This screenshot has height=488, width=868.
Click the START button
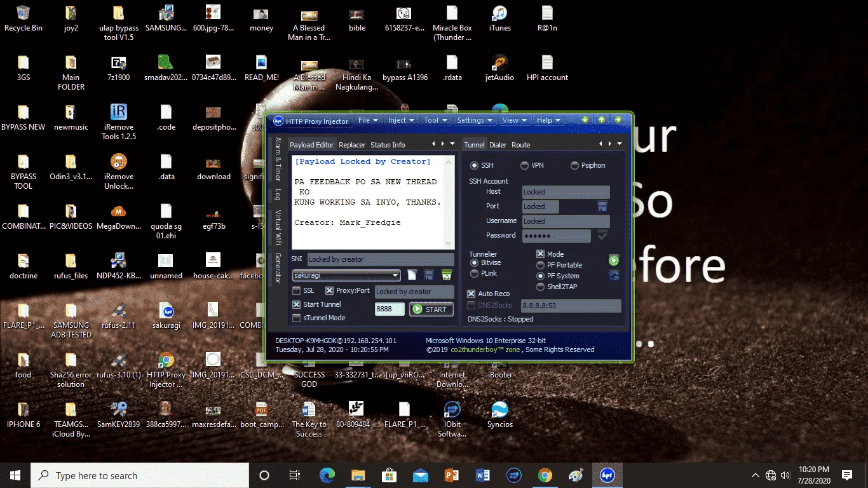431,309
